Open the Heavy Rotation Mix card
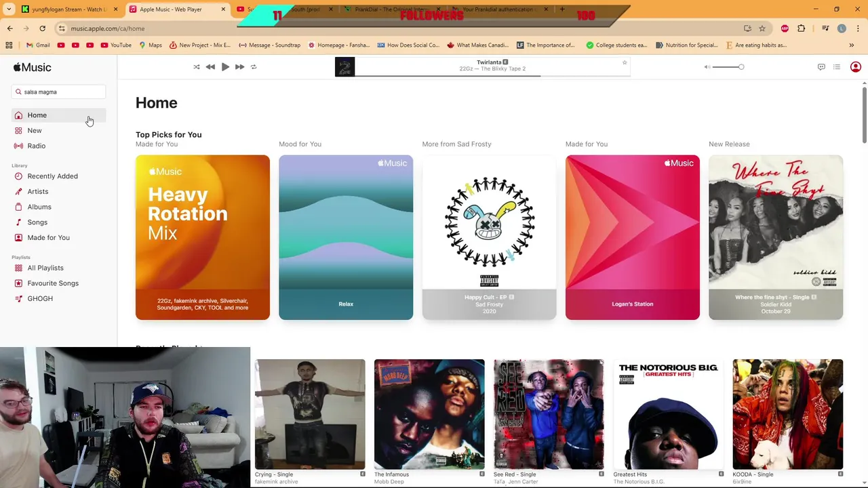 (x=203, y=237)
